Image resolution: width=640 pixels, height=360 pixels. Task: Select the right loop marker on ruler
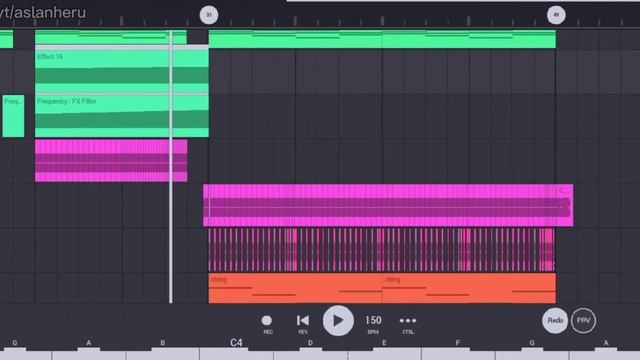click(556, 15)
